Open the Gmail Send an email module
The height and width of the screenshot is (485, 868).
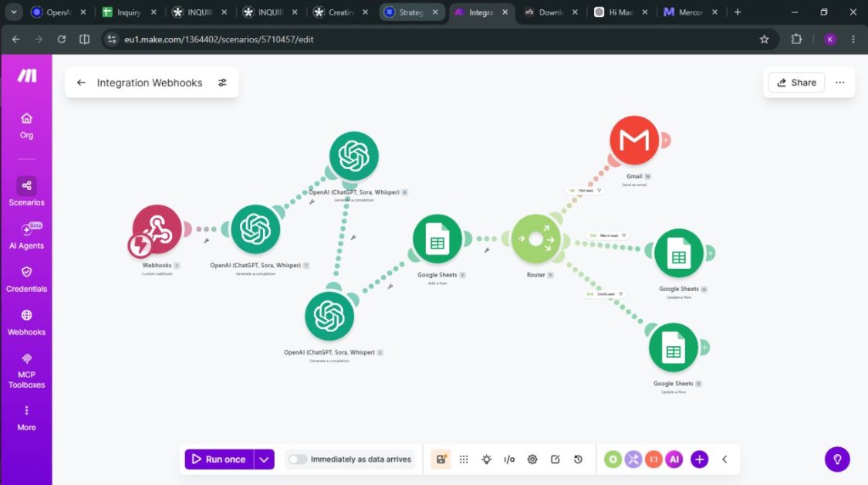point(634,141)
